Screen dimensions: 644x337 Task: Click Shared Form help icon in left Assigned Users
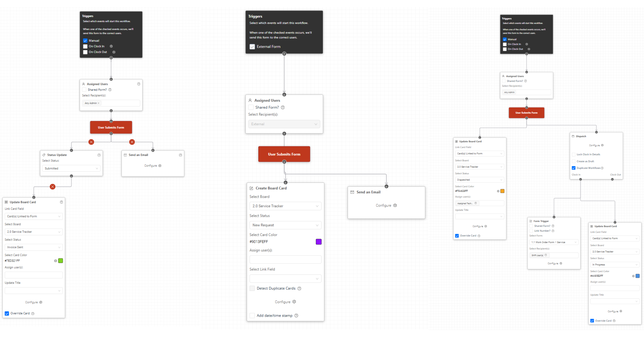tap(110, 90)
